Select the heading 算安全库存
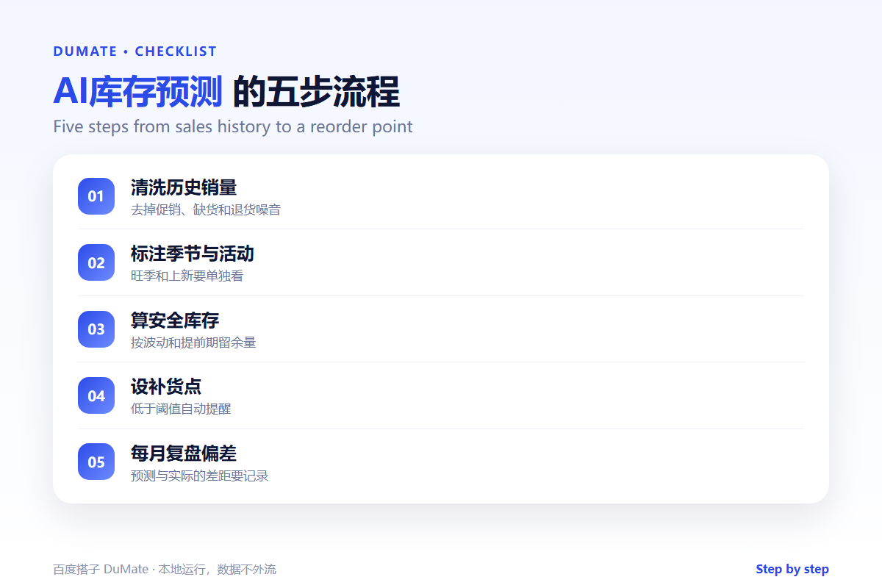Image resolution: width=882 pixels, height=588 pixels. point(175,320)
